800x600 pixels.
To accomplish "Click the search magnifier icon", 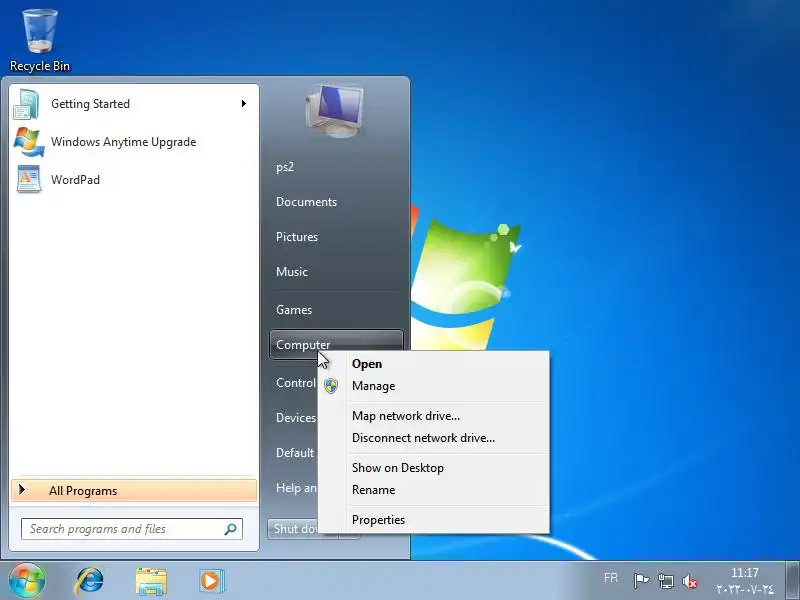I will coord(231,529).
